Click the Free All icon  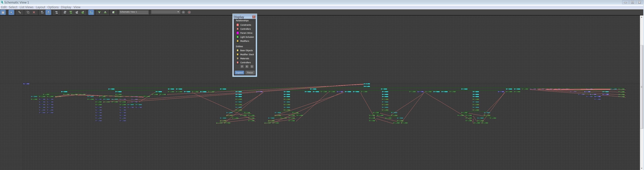tap(77, 12)
